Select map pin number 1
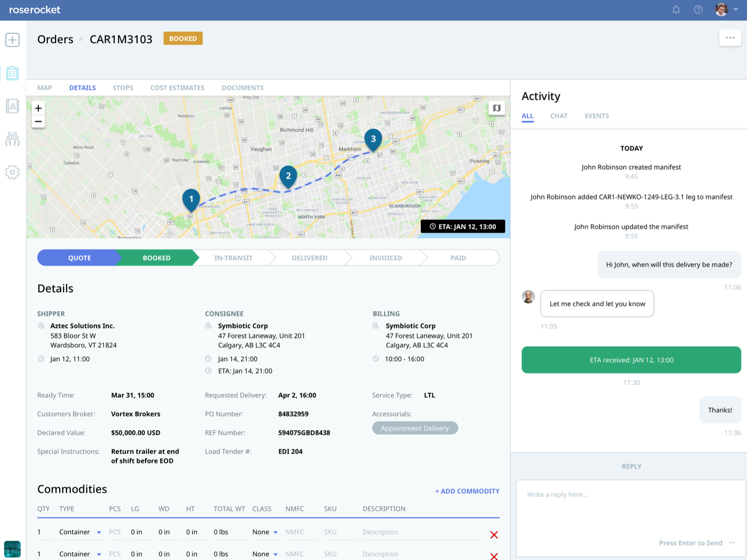 (x=191, y=199)
